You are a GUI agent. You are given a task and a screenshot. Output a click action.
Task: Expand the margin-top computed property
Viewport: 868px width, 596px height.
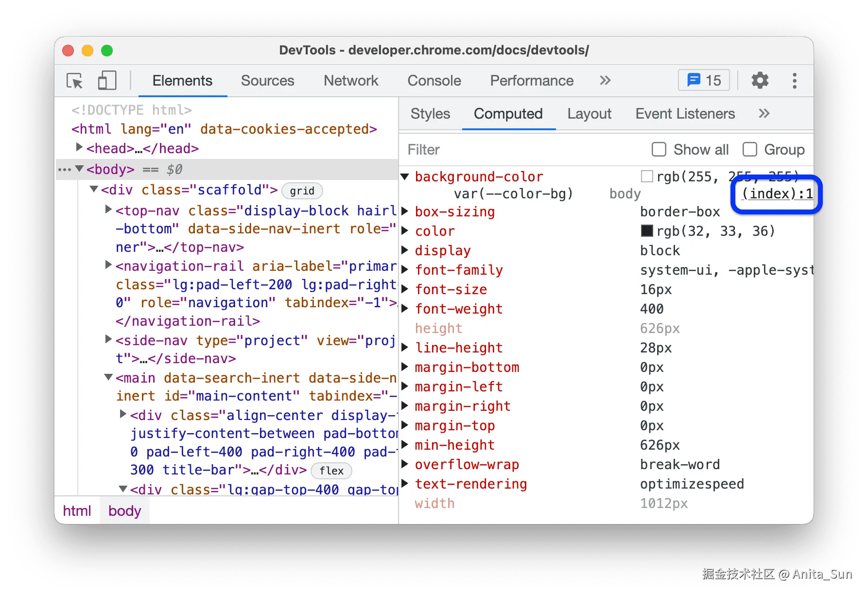coord(404,425)
